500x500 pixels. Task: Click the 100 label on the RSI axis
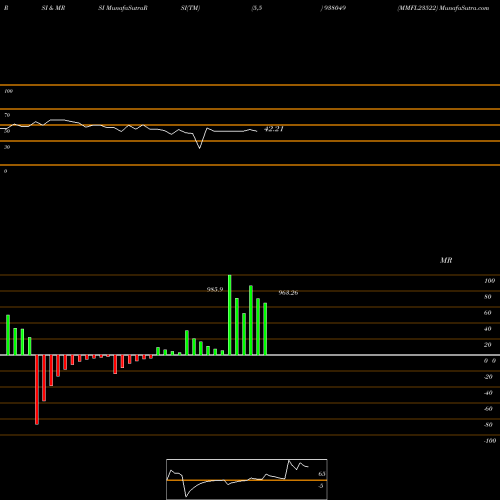click(9, 91)
